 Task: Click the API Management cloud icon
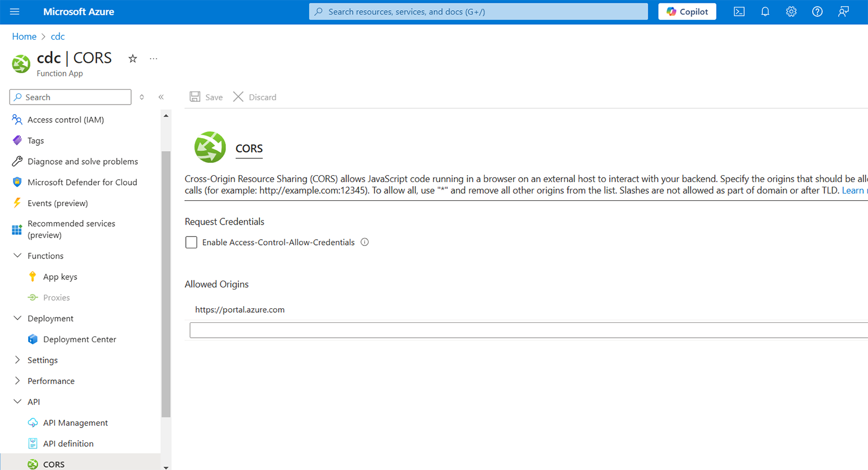33,422
